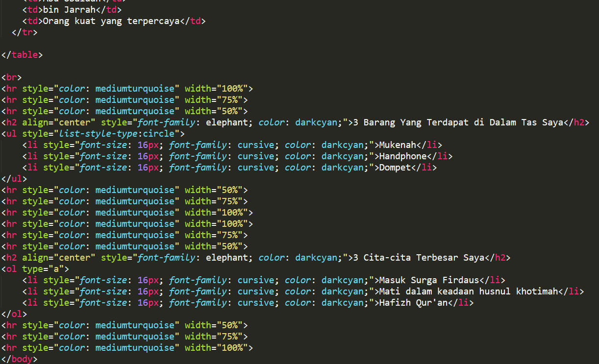599x364 pixels.
Task: Click the closing </ol> tag
Action: tap(13, 314)
